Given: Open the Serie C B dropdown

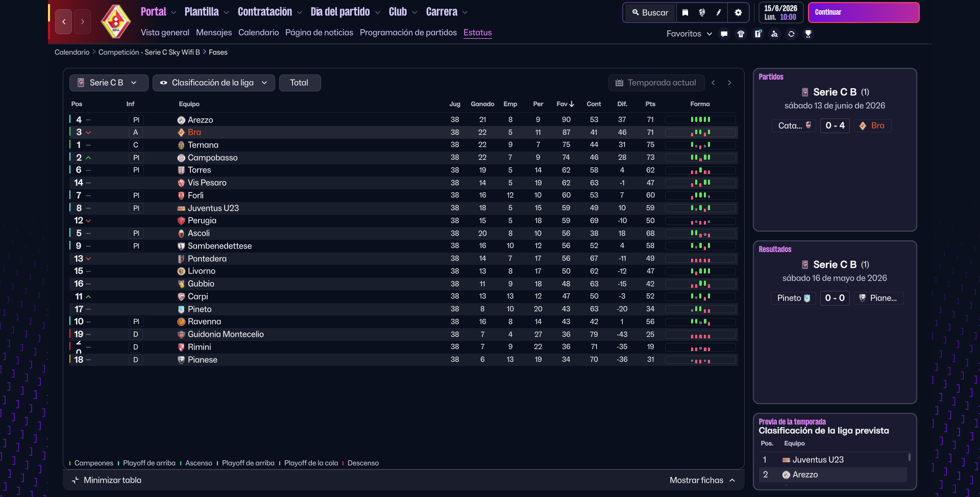Looking at the screenshot, I should 108,83.
